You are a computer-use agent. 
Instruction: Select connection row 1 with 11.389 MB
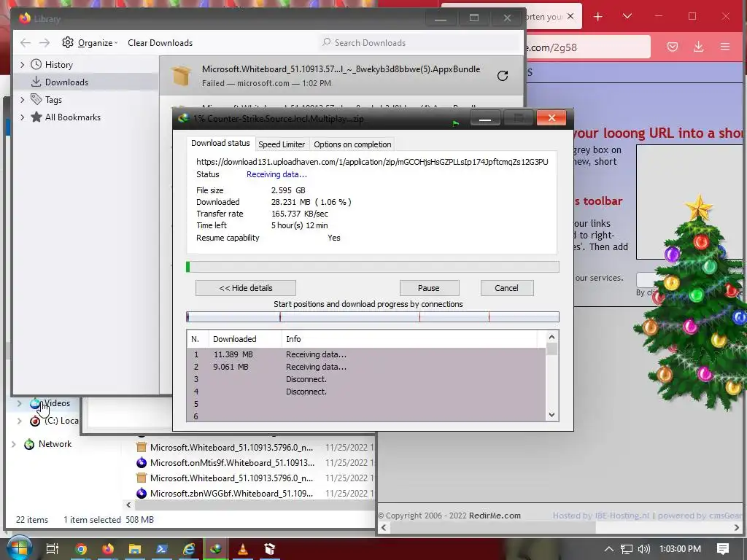click(366, 354)
